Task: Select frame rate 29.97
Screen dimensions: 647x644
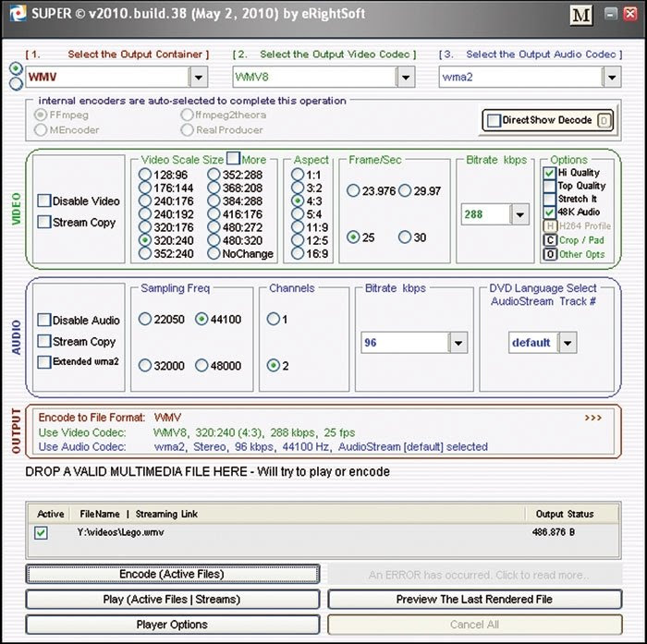Action: tap(405, 190)
